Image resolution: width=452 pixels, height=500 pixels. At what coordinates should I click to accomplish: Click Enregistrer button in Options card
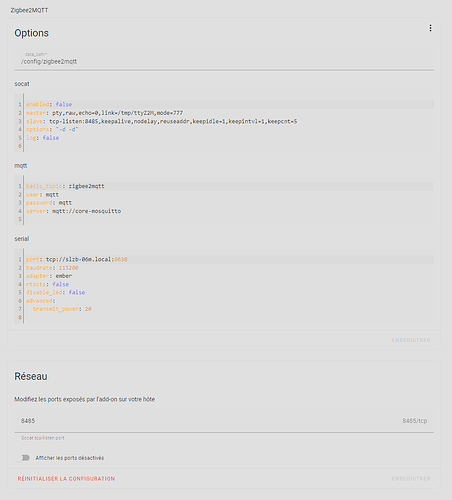click(x=411, y=340)
